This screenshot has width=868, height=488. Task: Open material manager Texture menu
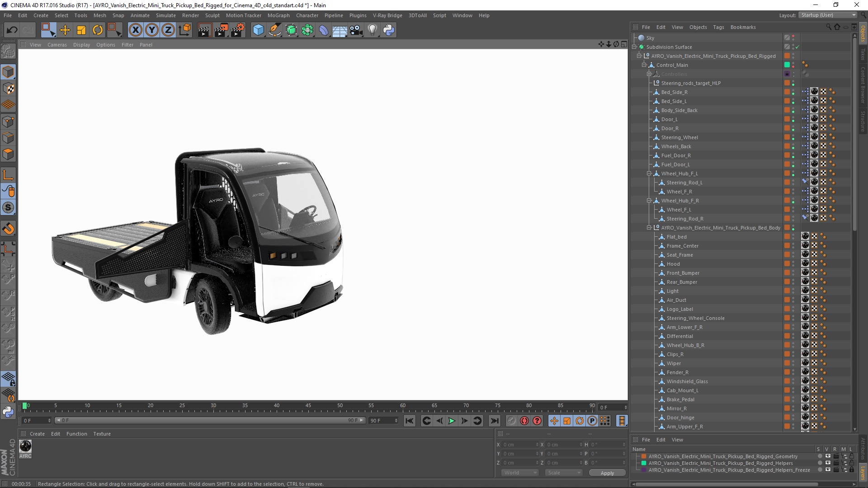click(x=102, y=434)
